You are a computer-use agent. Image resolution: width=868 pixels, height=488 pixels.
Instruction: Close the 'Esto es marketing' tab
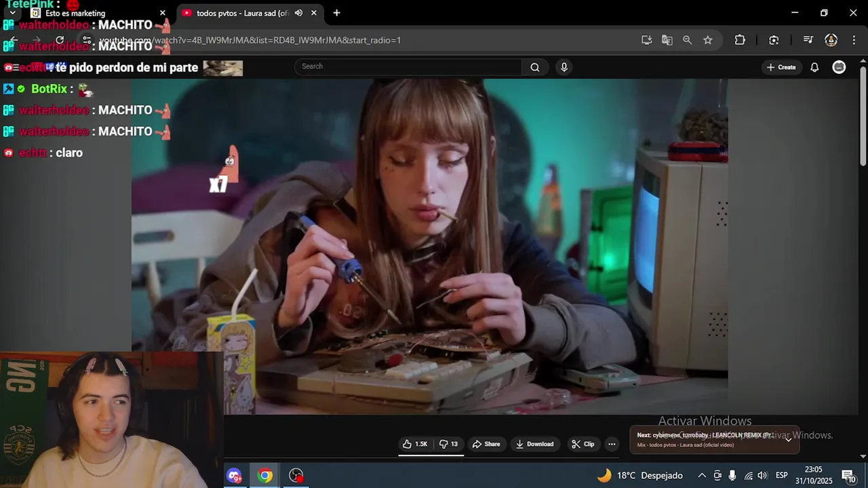163,13
